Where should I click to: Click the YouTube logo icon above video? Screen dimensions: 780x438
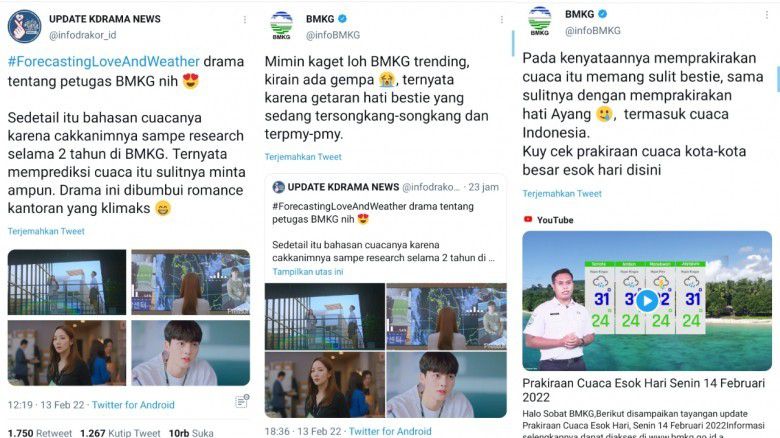[x=528, y=219]
